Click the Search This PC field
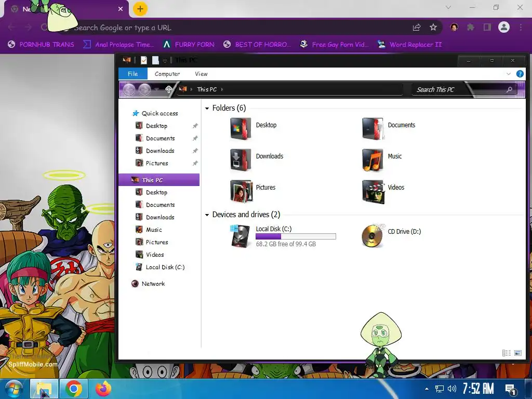532x399 pixels. point(464,89)
